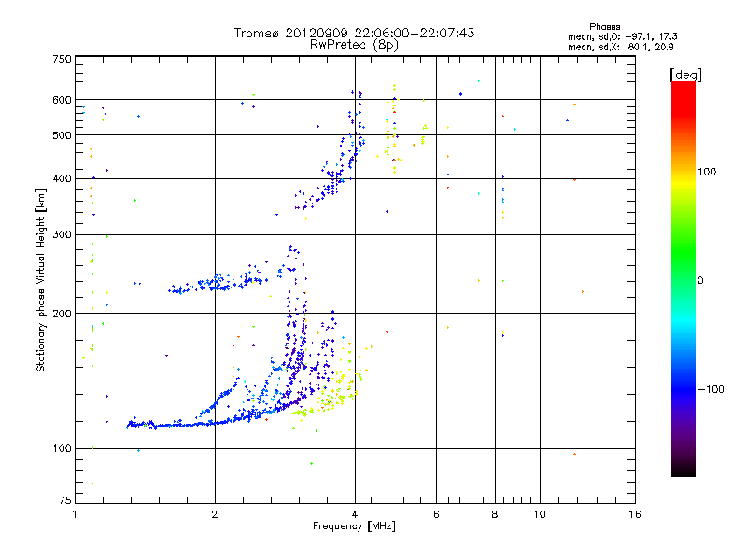Screen dimensions: 747x560
Task: Click the plot title 'Tromsø 20120909 22:06:00-22:07:43'
Action: click(x=354, y=33)
